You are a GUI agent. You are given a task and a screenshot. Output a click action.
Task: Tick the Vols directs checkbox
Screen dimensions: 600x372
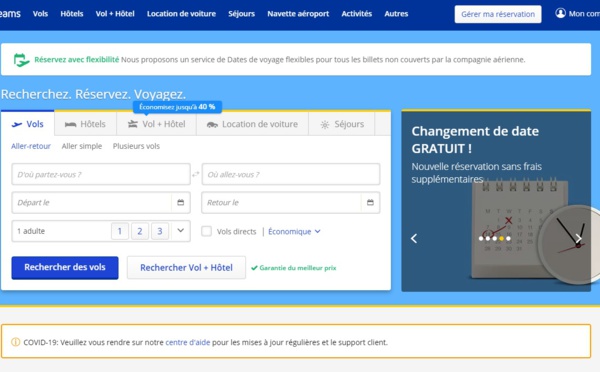[206, 231]
